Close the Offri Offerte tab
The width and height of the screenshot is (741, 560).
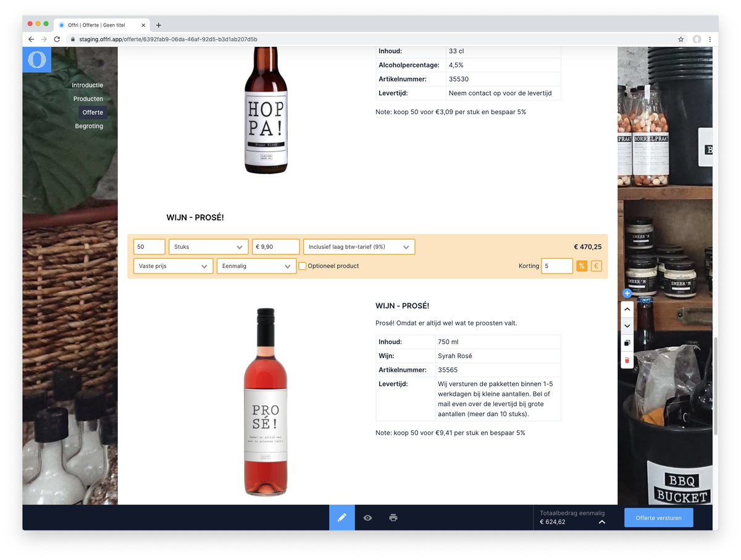click(143, 25)
